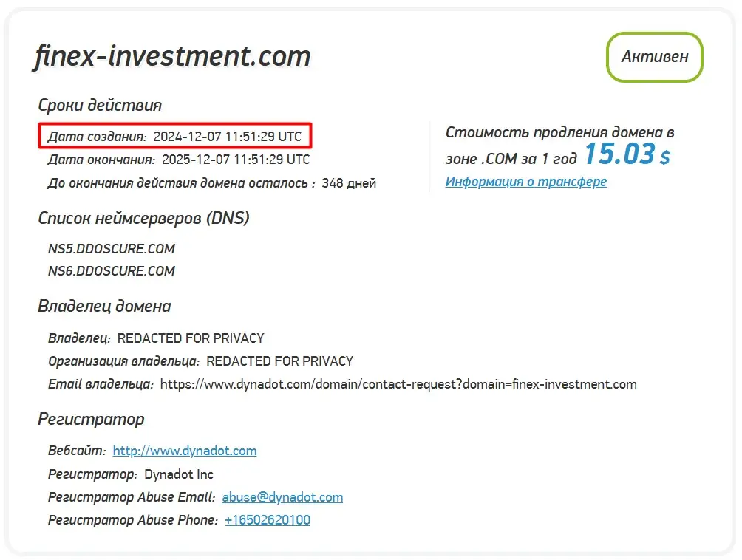The width and height of the screenshot is (742, 560).
Task: Click the green Активен status badge
Action: [653, 57]
